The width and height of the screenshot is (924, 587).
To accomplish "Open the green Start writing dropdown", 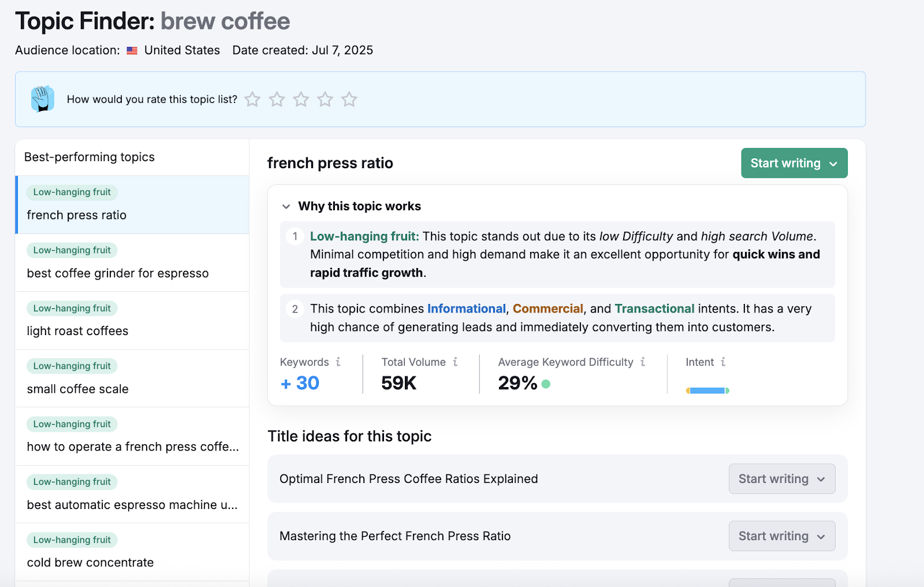I will pos(794,163).
